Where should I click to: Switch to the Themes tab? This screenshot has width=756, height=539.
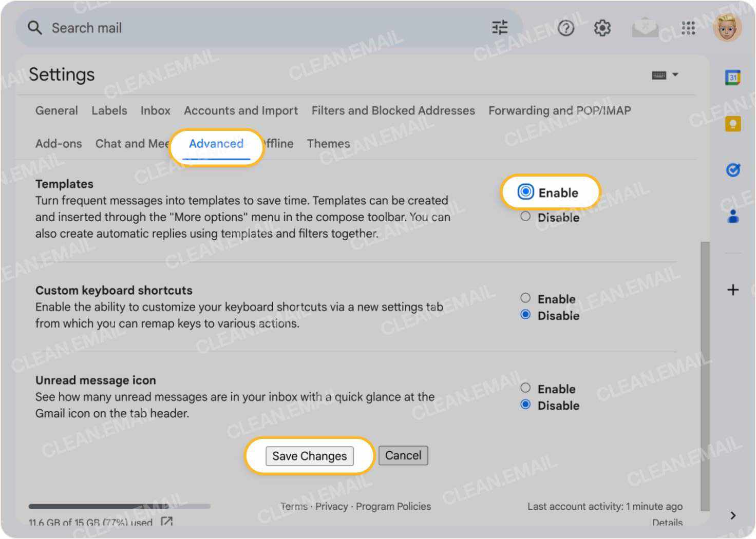328,144
